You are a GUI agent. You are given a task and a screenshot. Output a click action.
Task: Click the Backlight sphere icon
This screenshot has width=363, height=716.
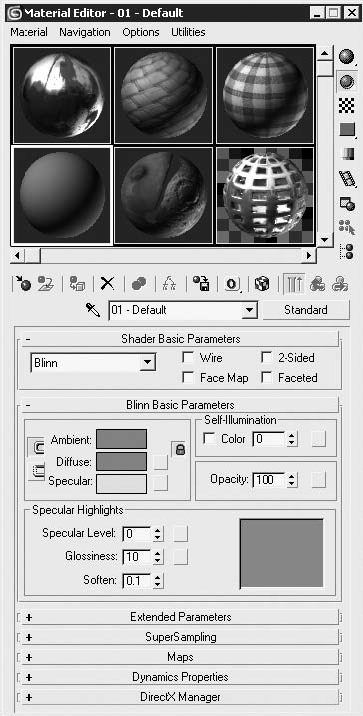pos(347,81)
